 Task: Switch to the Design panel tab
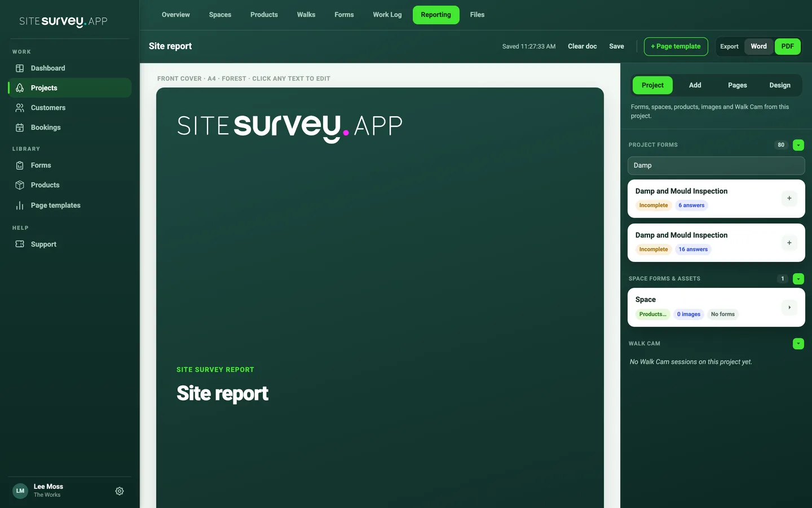[780, 85]
